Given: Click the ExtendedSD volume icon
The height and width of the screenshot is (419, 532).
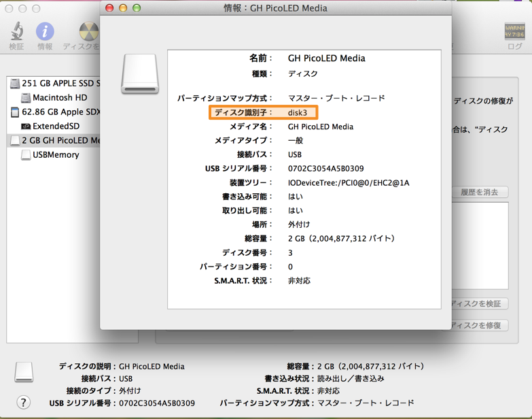Looking at the screenshot, I should coord(26,127).
